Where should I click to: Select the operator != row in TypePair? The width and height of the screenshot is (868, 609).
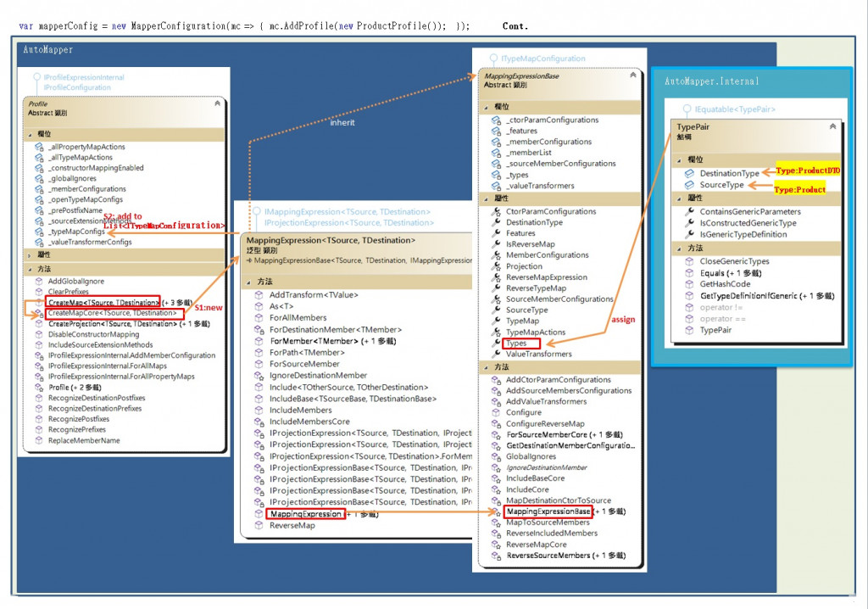coord(721,308)
